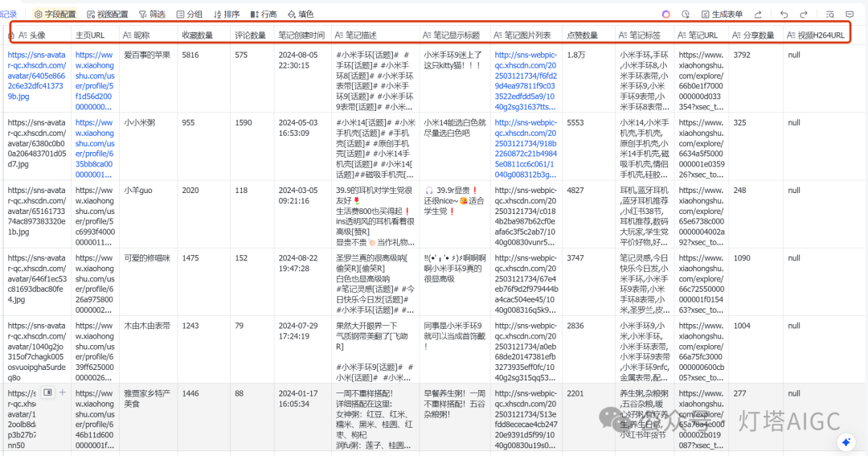The image size is (868, 456).
Task: Select nickname cell 雅贾家乡特产美食
Action: (149, 417)
